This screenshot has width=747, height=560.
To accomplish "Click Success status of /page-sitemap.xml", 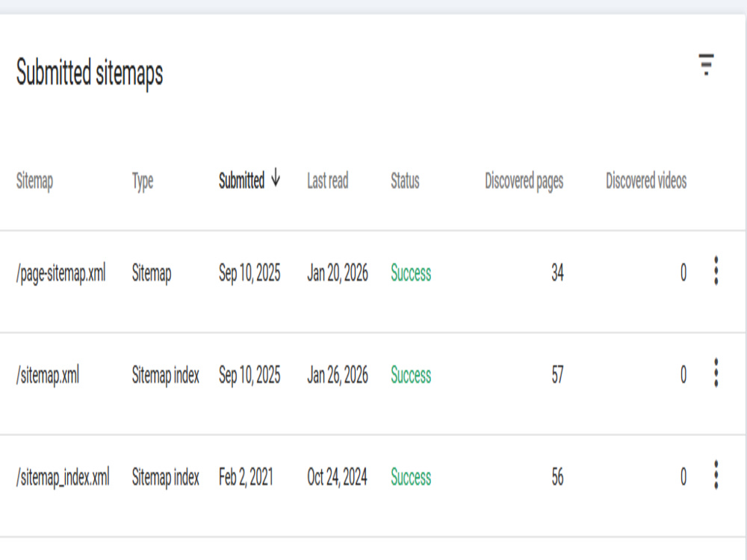I will point(411,273).
